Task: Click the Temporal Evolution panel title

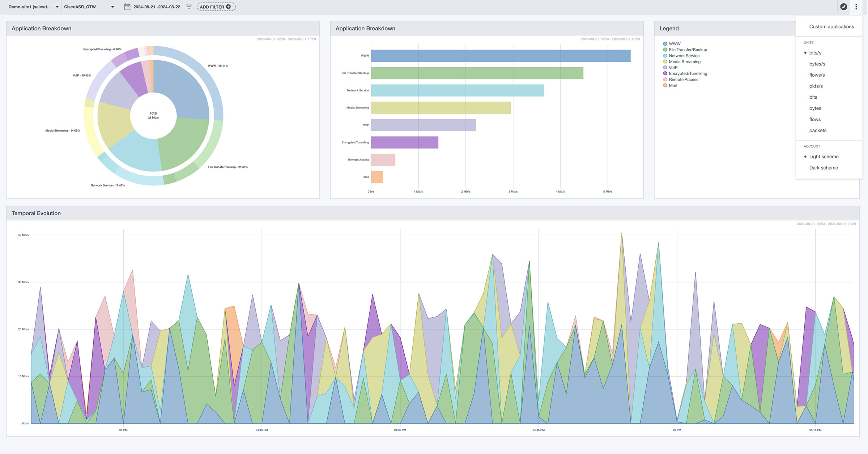Action: [36, 213]
